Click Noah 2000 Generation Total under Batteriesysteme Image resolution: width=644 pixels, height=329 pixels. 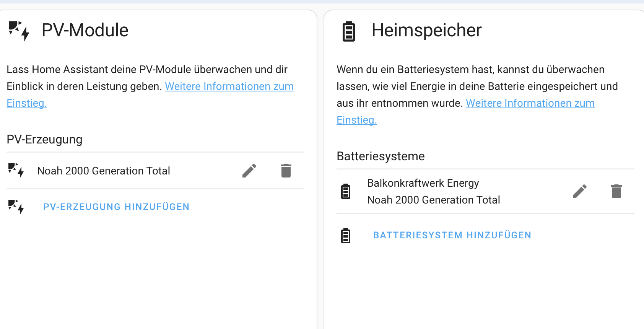[433, 200]
